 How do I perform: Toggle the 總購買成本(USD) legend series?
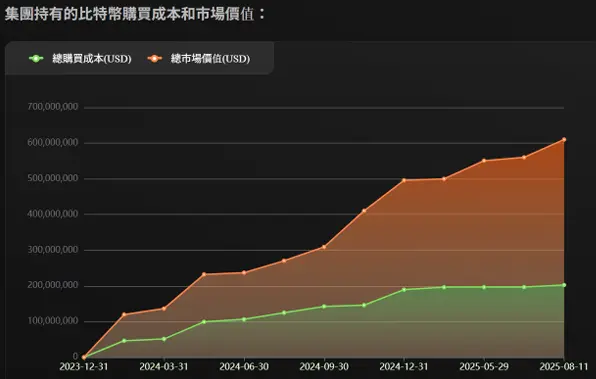tap(80, 59)
